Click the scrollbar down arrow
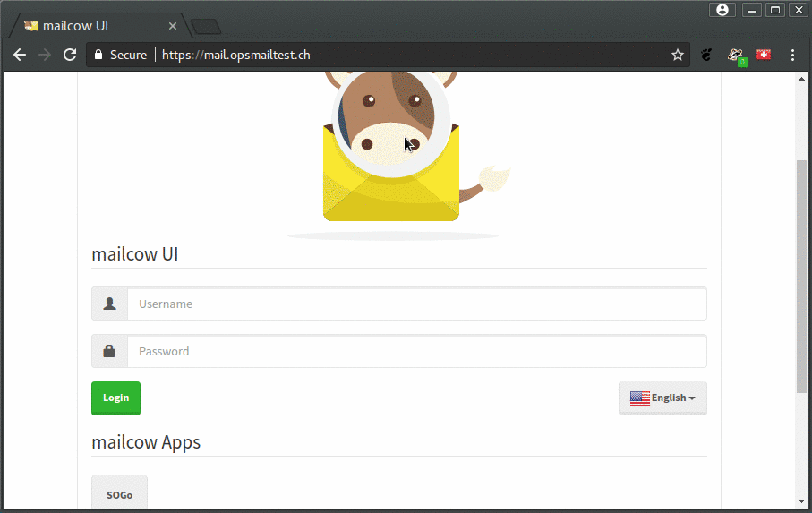812x513 pixels. click(801, 500)
